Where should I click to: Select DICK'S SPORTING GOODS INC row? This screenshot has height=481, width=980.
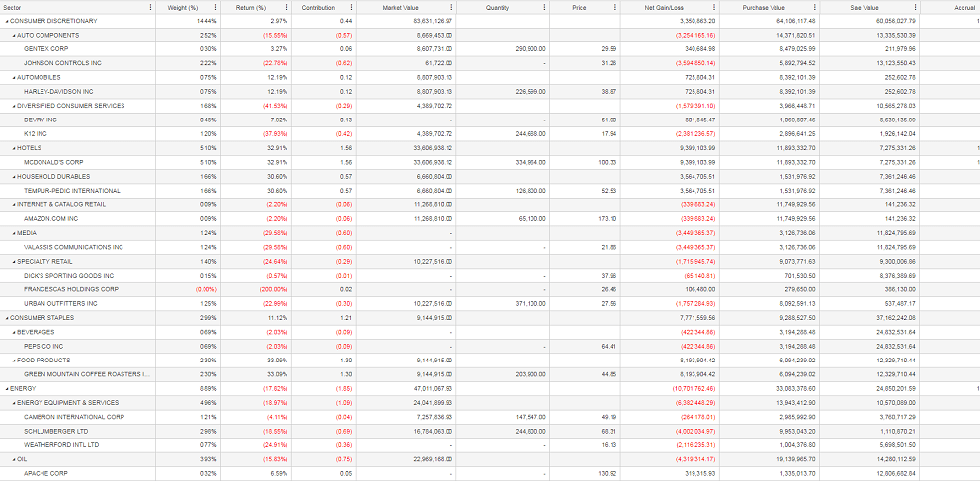[490, 276]
